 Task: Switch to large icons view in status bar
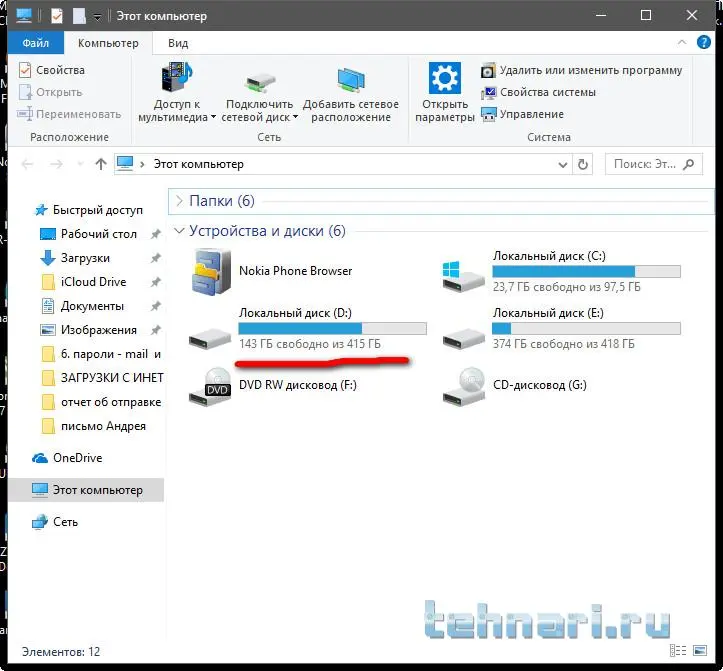(700, 651)
